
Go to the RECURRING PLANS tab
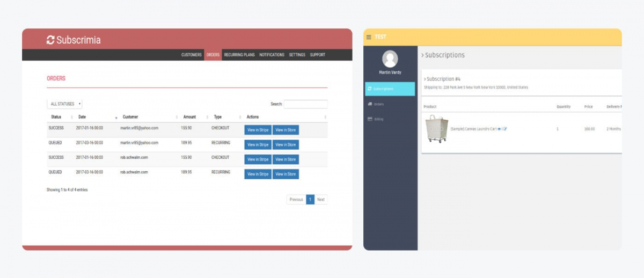pyautogui.click(x=239, y=55)
